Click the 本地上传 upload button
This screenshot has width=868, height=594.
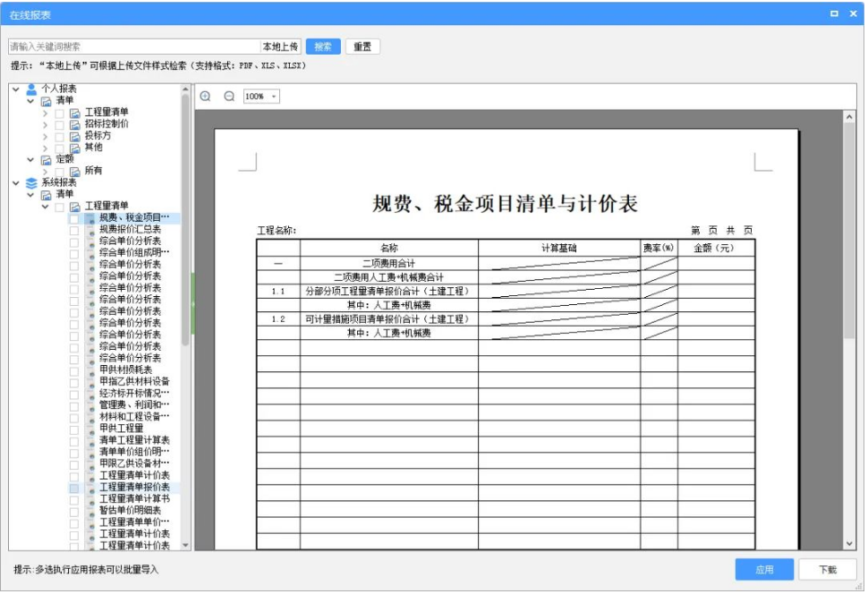279,46
